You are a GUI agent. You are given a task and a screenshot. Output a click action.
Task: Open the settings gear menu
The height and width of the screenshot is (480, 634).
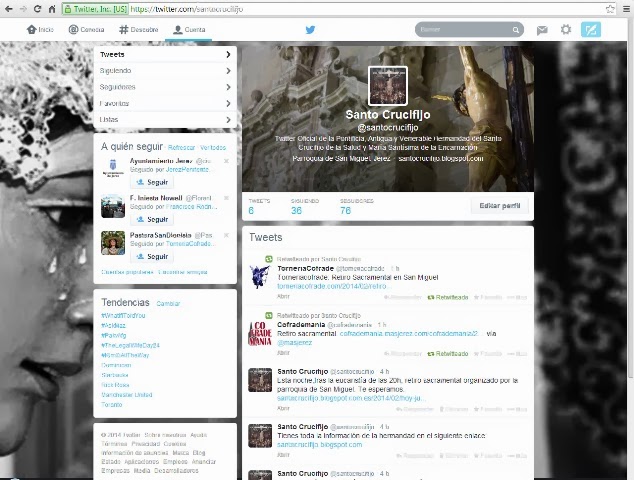pos(566,30)
